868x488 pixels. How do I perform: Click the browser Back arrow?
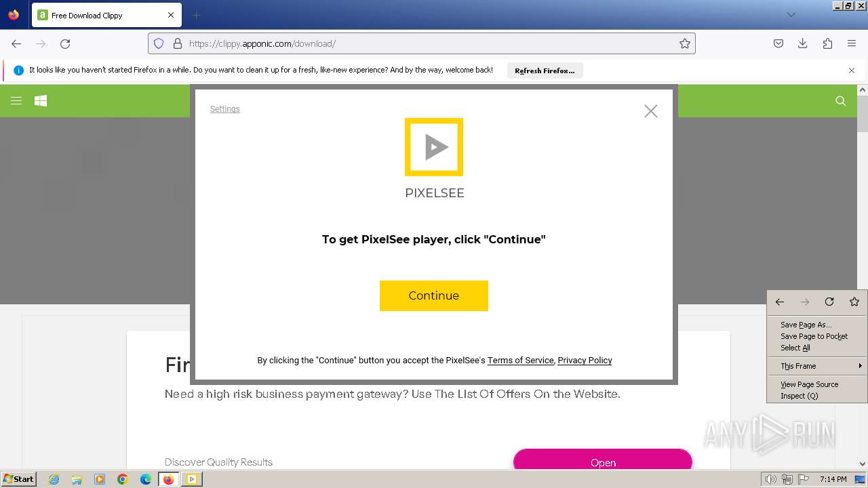click(16, 43)
